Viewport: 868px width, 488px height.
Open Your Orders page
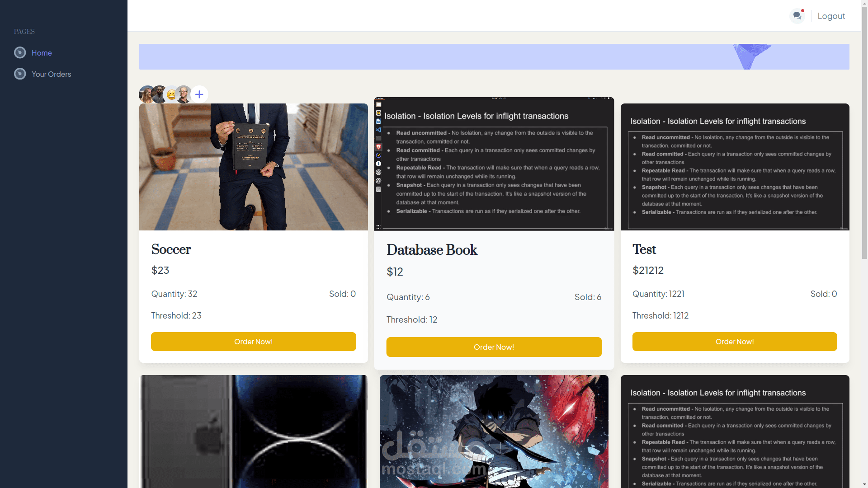(x=51, y=74)
